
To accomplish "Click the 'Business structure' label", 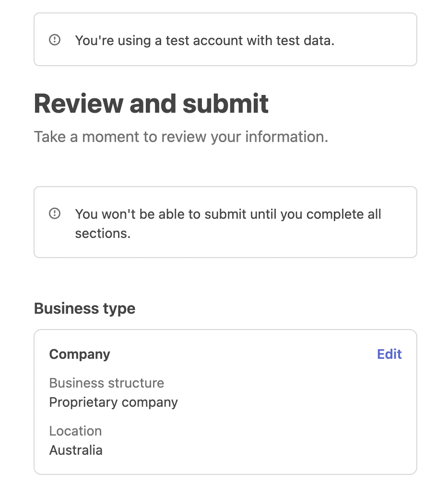I will coord(106,383).
